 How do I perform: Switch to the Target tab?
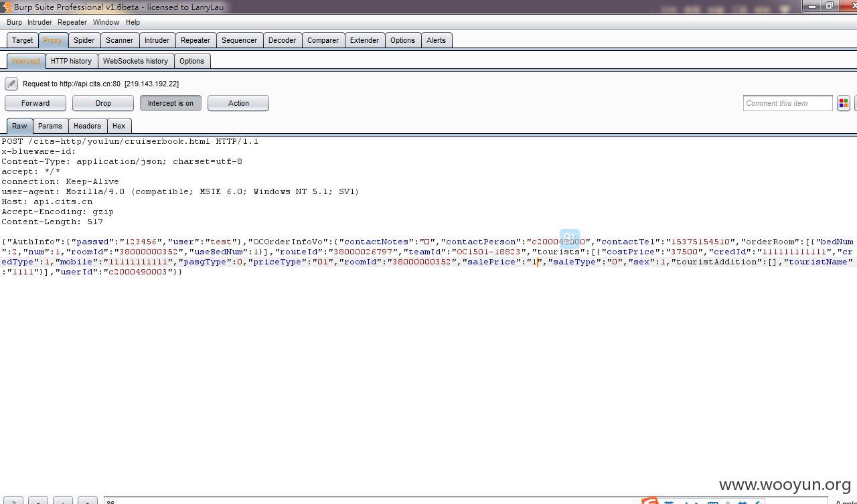22,40
